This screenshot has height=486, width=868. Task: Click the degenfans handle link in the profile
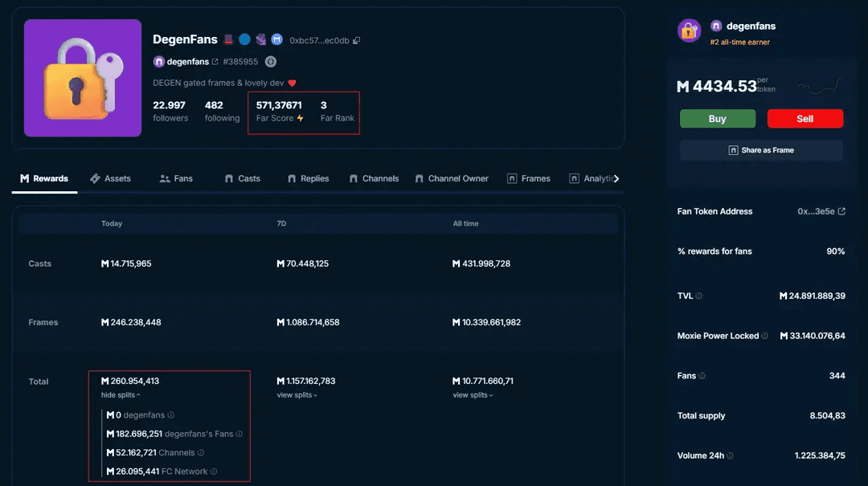click(187, 61)
